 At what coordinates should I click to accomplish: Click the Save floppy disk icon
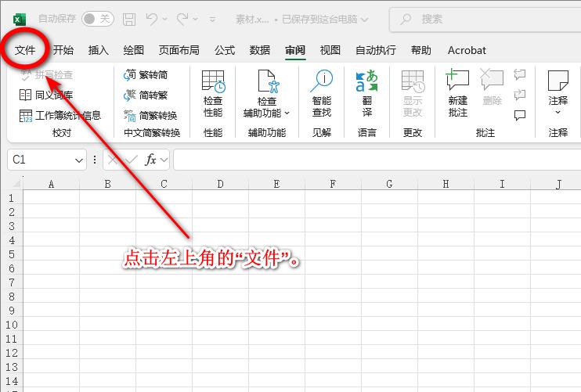pos(129,19)
